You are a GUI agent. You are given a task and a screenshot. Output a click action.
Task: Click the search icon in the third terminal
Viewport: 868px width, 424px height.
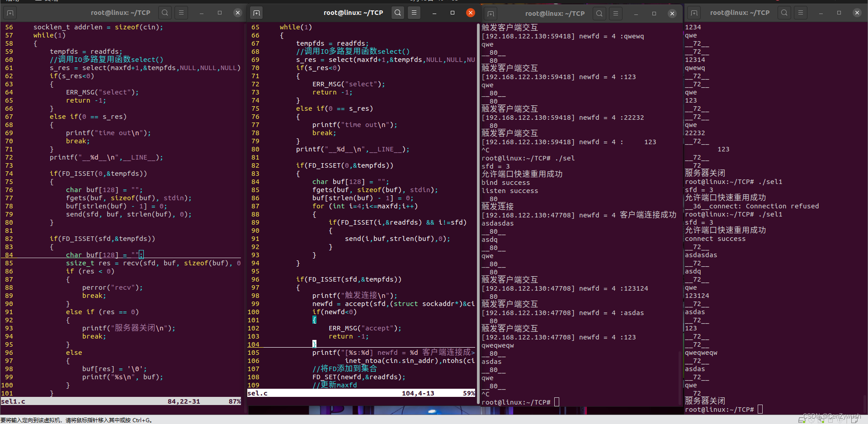pyautogui.click(x=599, y=13)
